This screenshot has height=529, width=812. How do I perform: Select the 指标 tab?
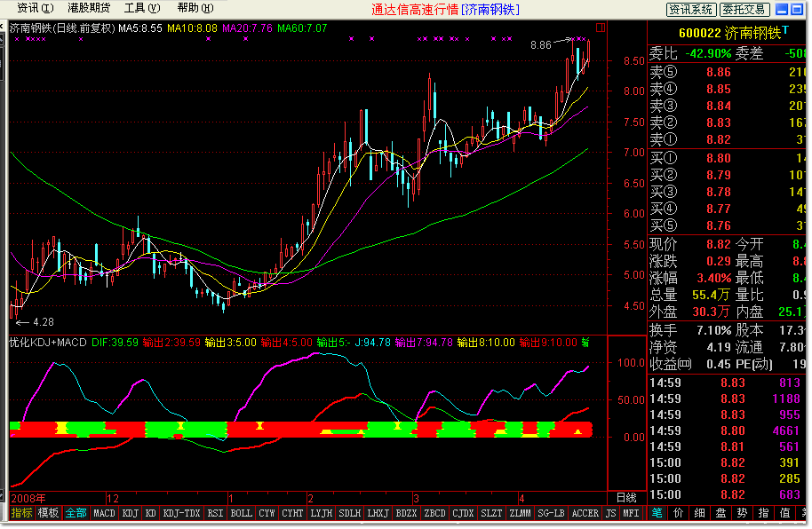[21, 513]
